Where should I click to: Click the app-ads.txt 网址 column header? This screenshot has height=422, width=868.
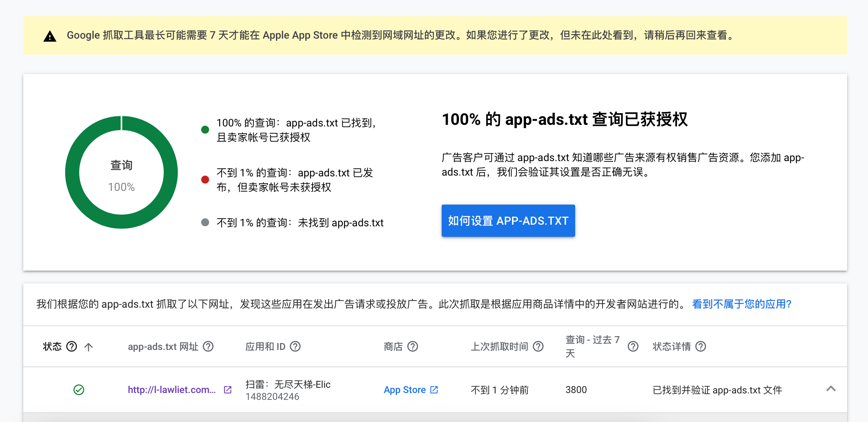(163, 346)
